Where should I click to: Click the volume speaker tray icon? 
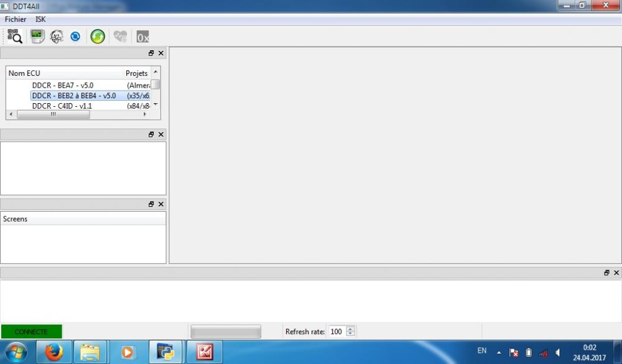pyautogui.click(x=558, y=352)
